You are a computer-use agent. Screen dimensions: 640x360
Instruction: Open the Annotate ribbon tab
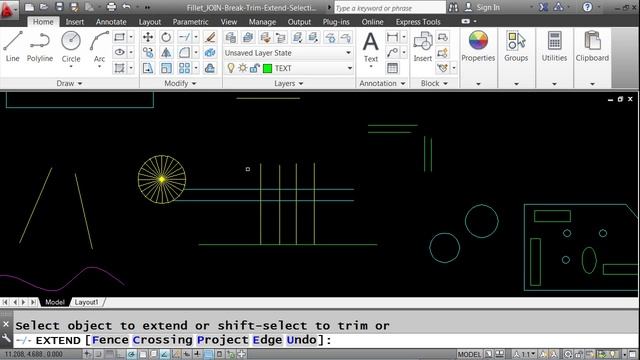(111, 22)
